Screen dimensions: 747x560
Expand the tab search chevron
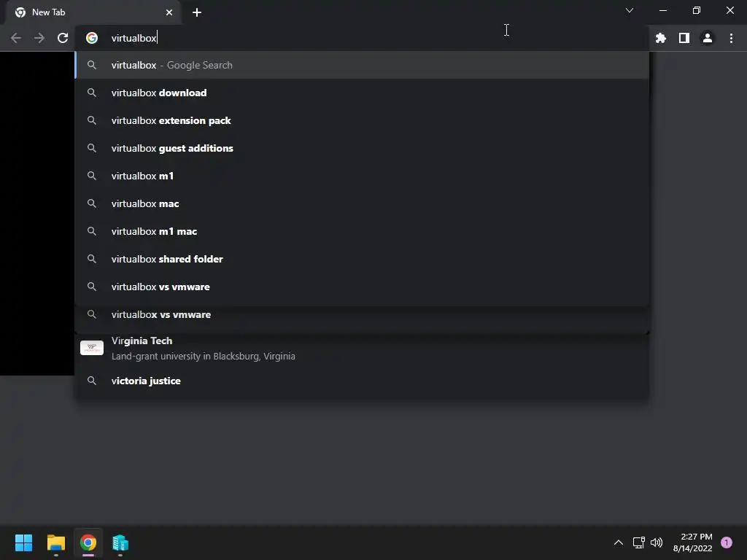point(630,10)
